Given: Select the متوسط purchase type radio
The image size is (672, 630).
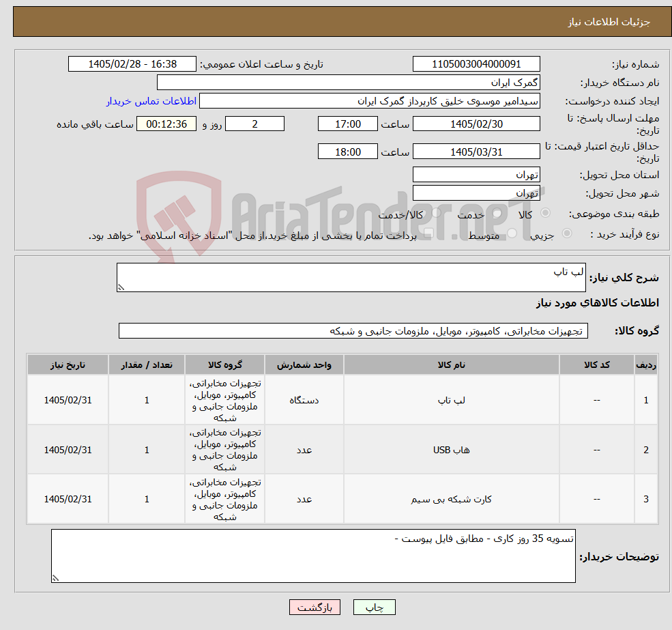Looking at the screenshot, I should tap(512, 233).
